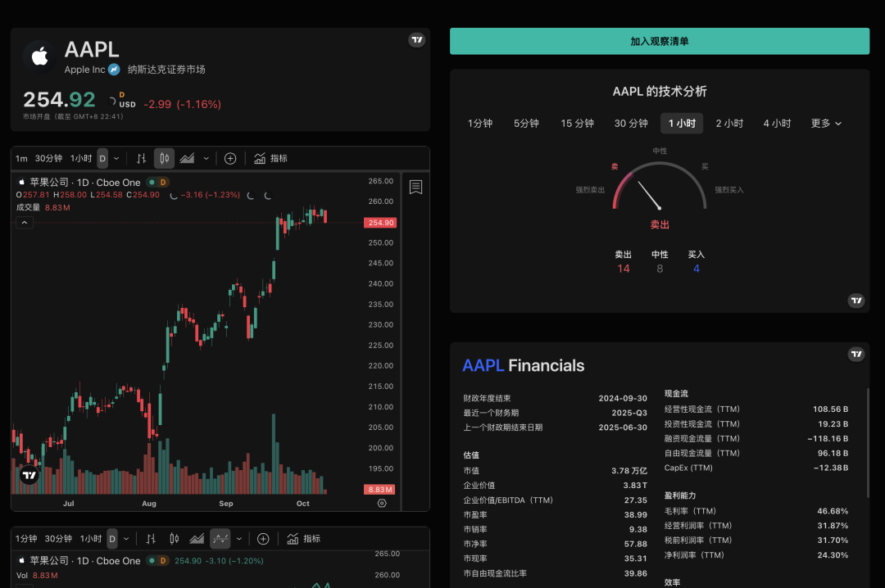This screenshot has height=588, width=885.
Task: Click the note list icon beside the chart
Action: pos(416,187)
